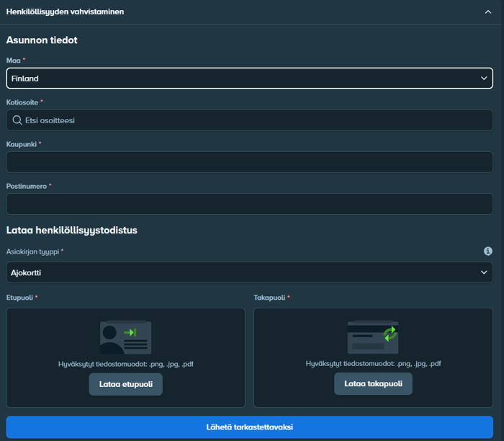Click the Kotiosoite field label
Image resolution: width=504 pixels, height=441 pixels.
pos(22,102)
